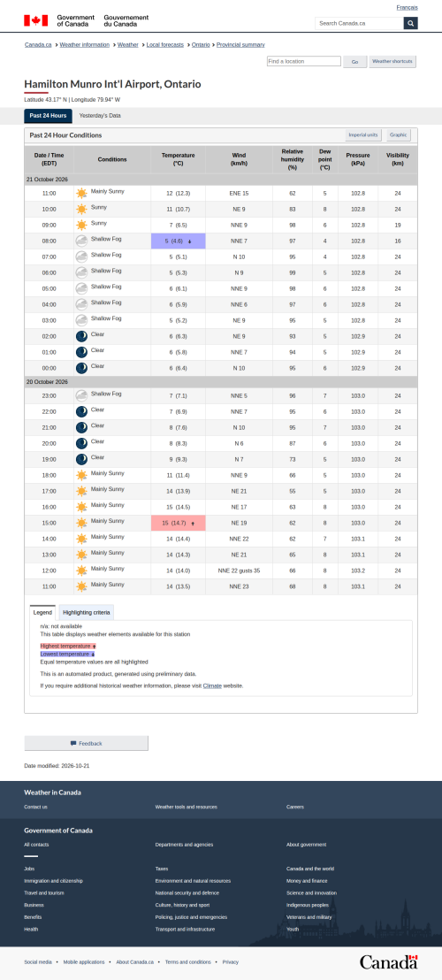Click the Go button
The height and width of the screenshot is (980, 442).
pyautogui.click(x=354, y=62)
